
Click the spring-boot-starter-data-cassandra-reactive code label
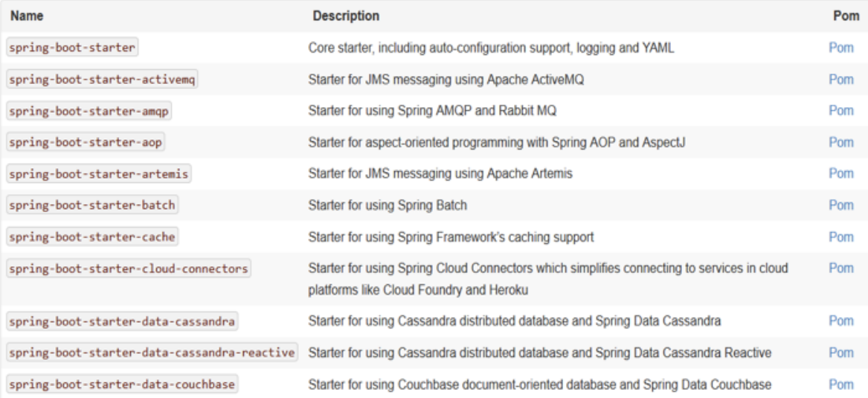tap(153, 353)
